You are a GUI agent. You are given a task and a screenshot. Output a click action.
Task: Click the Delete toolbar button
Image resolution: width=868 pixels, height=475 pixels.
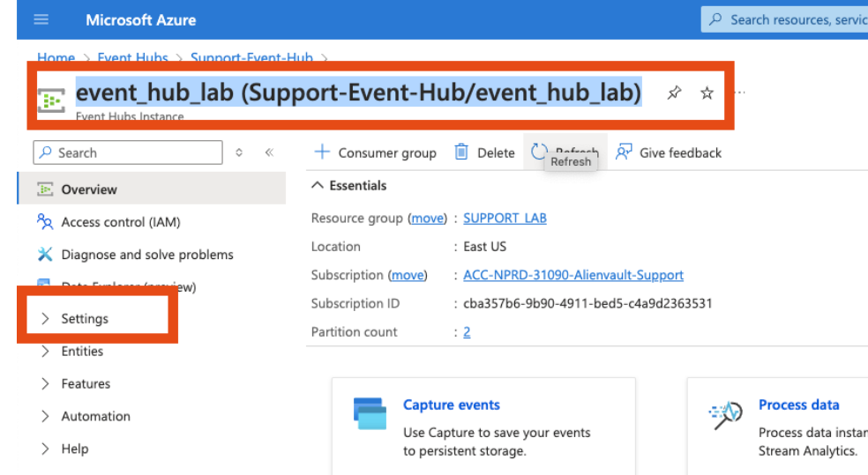[x=485, y=152]
